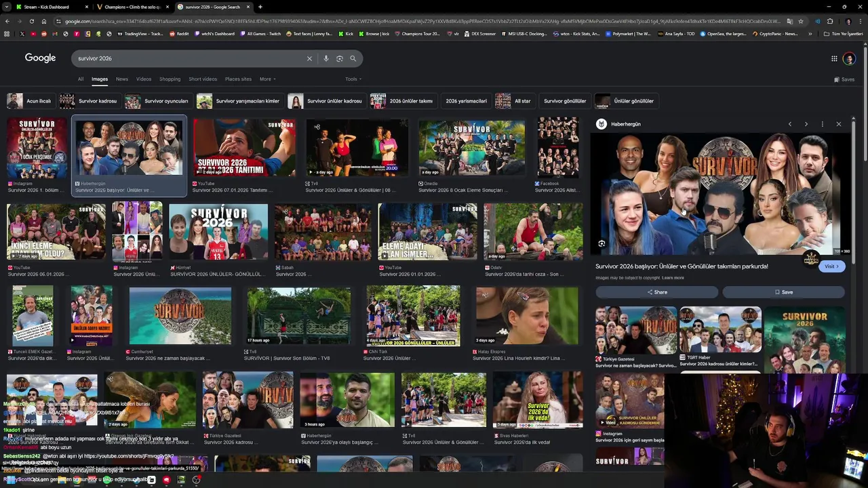The image size is (868, 488).
Task: Open the browser home page
Action: pyautogui.click(x=44, y=21)
